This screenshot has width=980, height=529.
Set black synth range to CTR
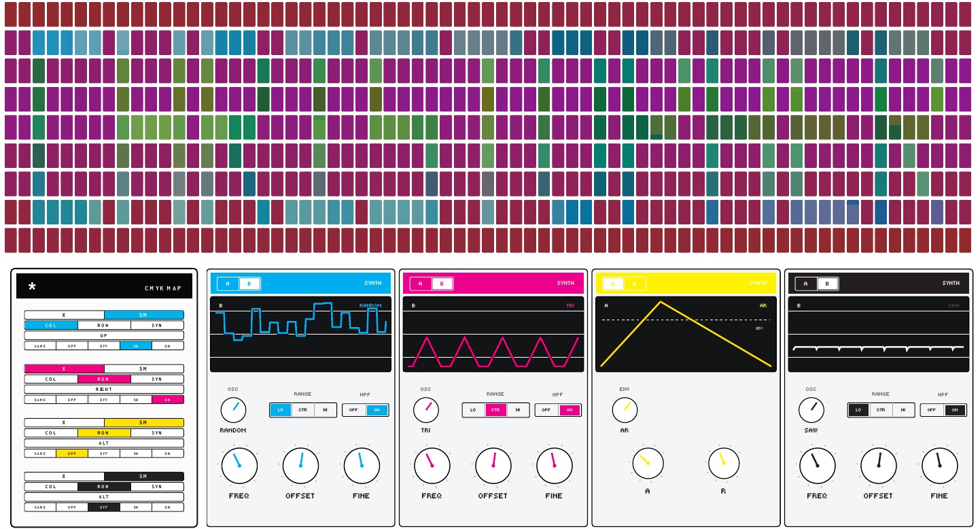pos(881,410)
